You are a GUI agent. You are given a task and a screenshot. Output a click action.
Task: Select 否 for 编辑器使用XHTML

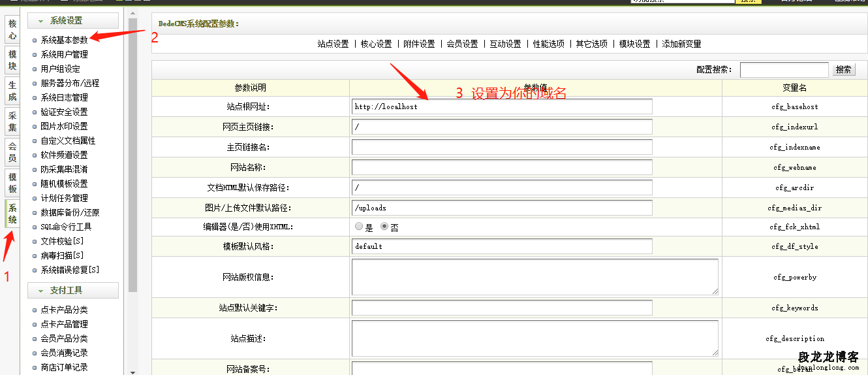point(384,227)
